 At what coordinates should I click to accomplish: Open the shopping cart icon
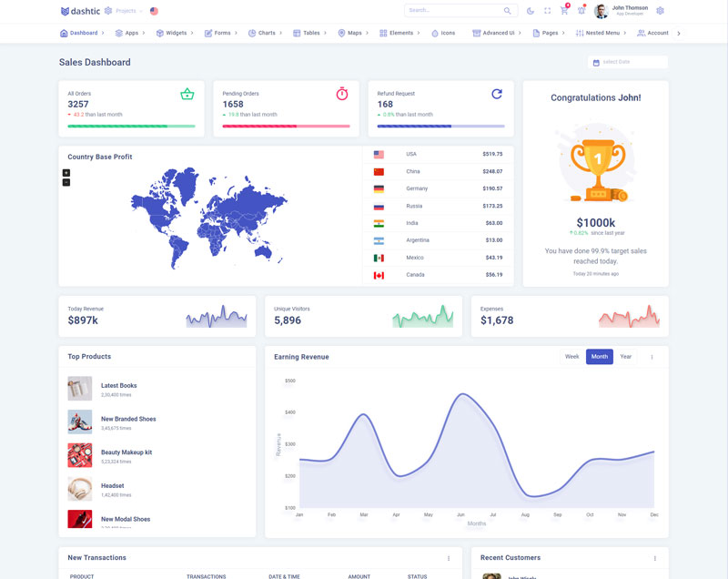point(563,11)
